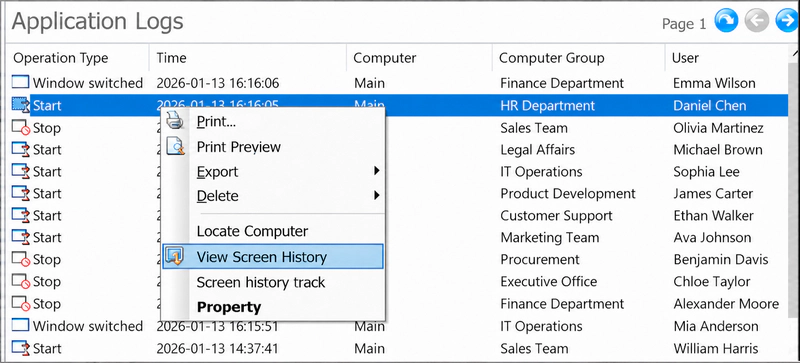Go to previous page with gray back arrow

click(756, 21)
